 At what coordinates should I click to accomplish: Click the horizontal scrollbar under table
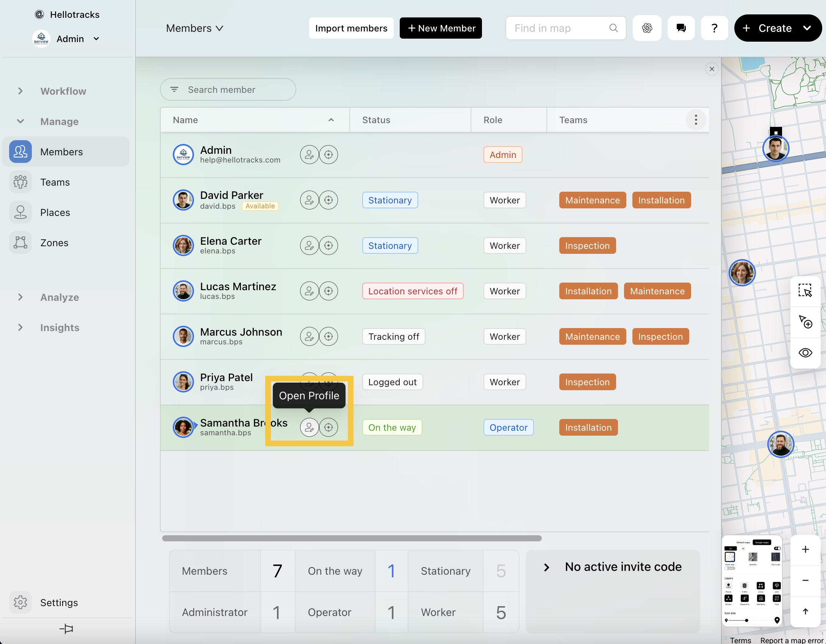coord(352,538)
